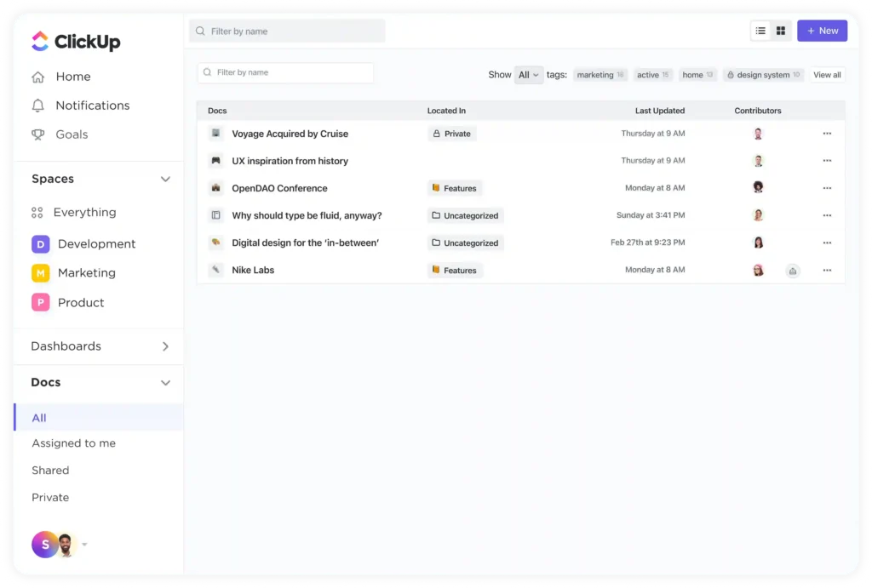Sort by Docs column header

pos(217,111)
